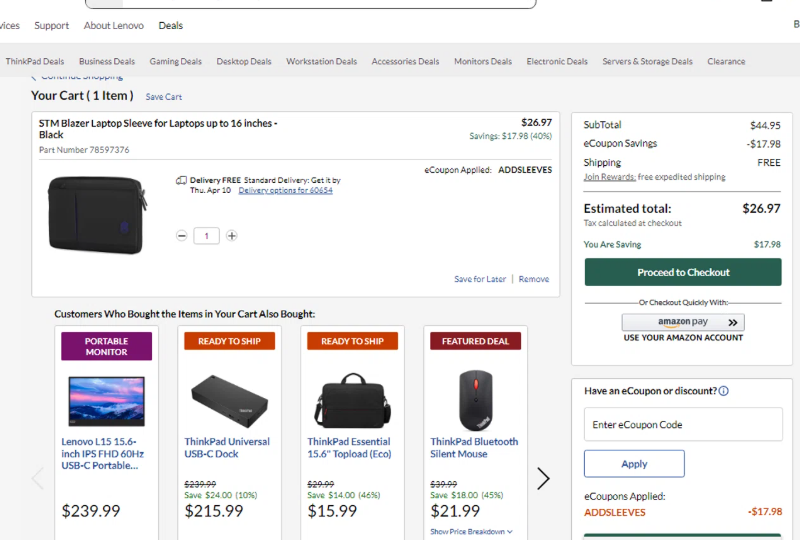Open Delivery options for 60654 link
Screen dimensions: 800x540
coord(286,190)
